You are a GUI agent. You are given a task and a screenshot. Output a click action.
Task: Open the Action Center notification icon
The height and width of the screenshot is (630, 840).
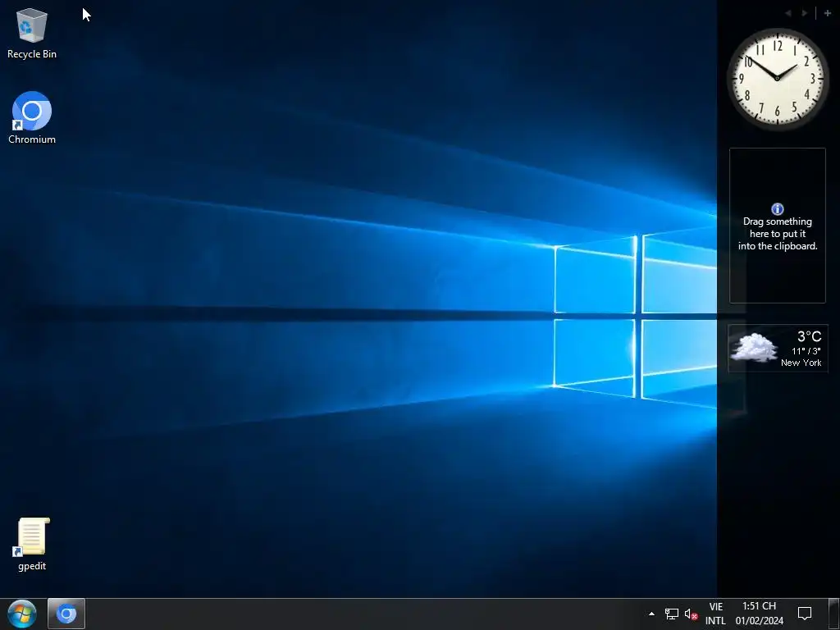coord(805,614)
